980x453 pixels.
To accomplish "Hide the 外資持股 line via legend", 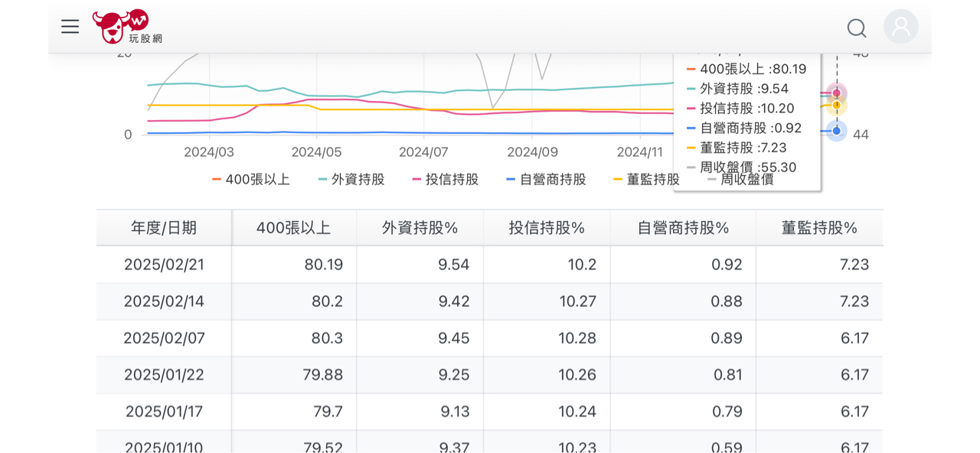I will point(351,180).
